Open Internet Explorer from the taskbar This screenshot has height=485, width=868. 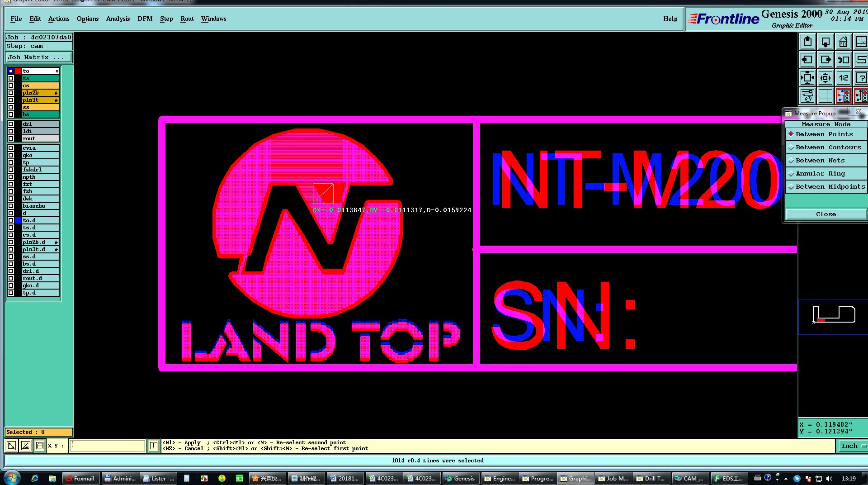coord(35,478)
